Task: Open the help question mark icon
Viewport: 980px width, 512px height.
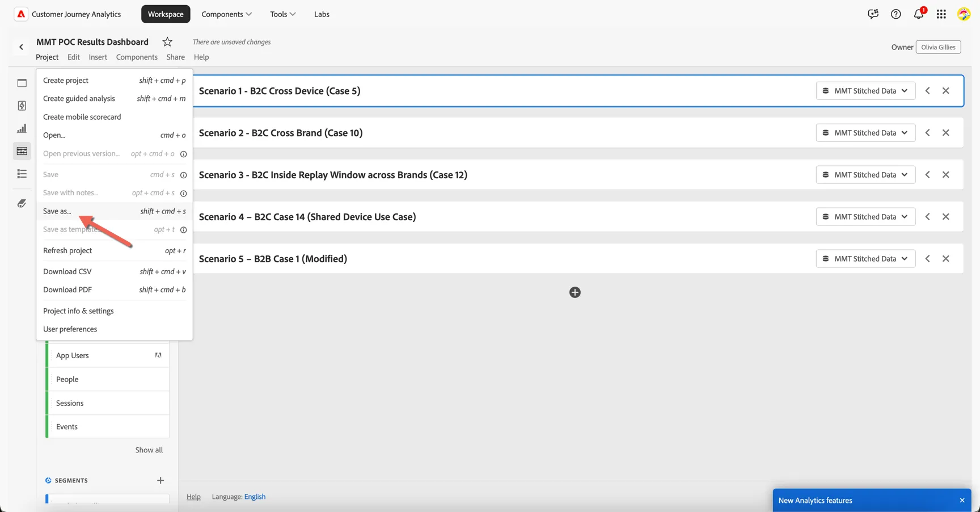Action: [895, 14]
